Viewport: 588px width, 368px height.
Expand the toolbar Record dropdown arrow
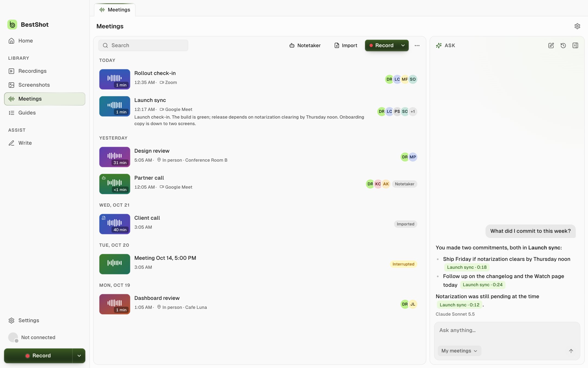pos(403,46)
